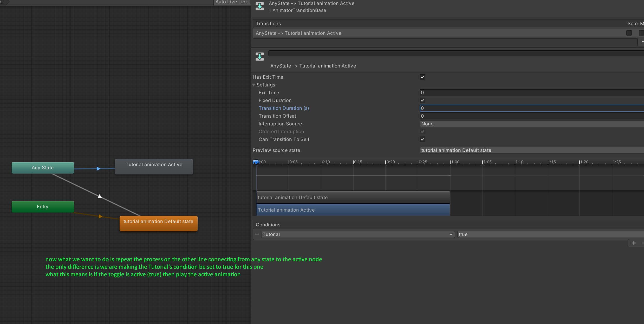
Task: Enable the Solo checkbox for the AnyState transition
Action: pos(629,33)
